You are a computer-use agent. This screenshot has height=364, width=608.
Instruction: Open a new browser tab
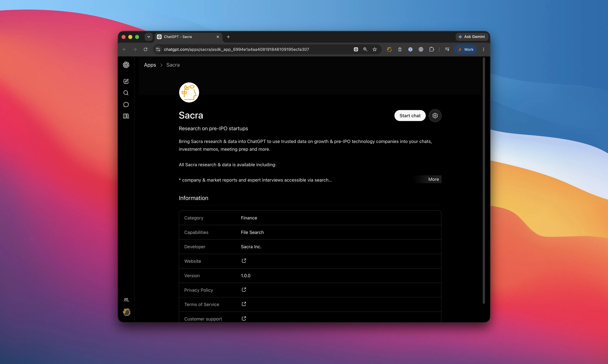[228, 37]
